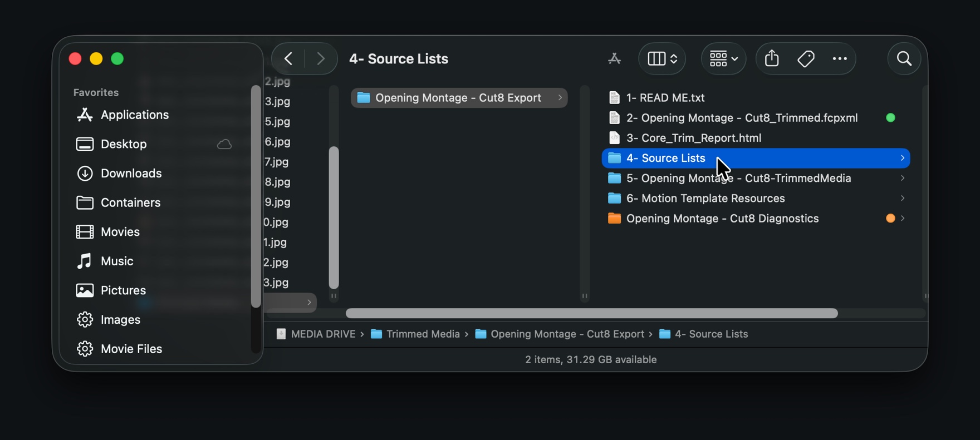Select the 5.jpg file
Viewport: 980px width, 440px height.
coord(277,121)
